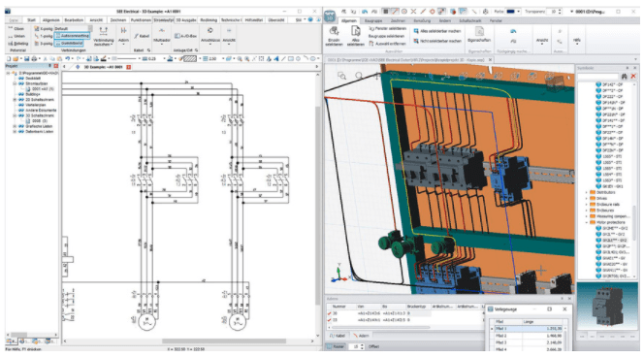Open the Bearbeiten ribbon tab
This screenshot has width=644, height=357.
point(74,19)
